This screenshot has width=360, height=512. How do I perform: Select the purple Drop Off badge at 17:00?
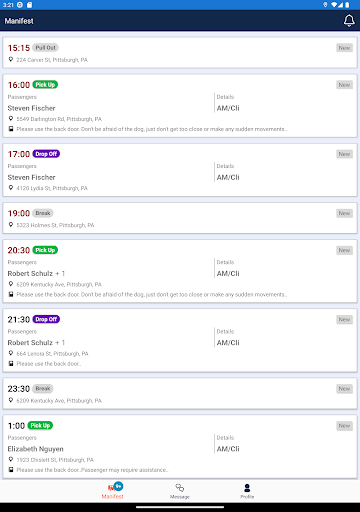pos(46,154)
